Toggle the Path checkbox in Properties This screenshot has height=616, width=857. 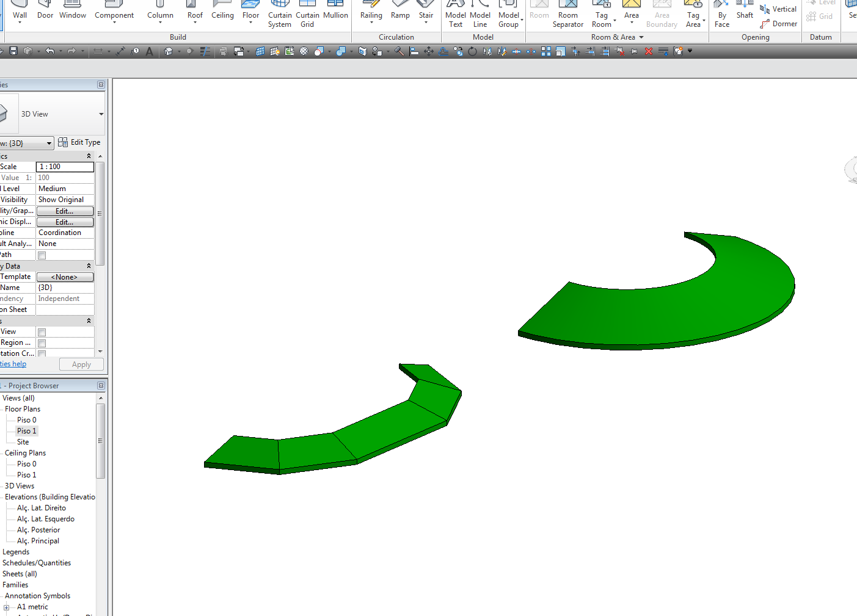tap(42, 255)
